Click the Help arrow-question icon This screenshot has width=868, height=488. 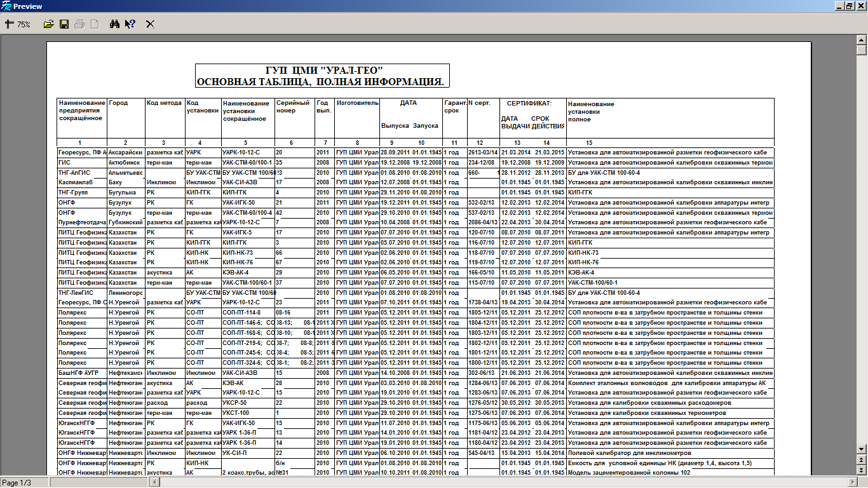point(130,24)
